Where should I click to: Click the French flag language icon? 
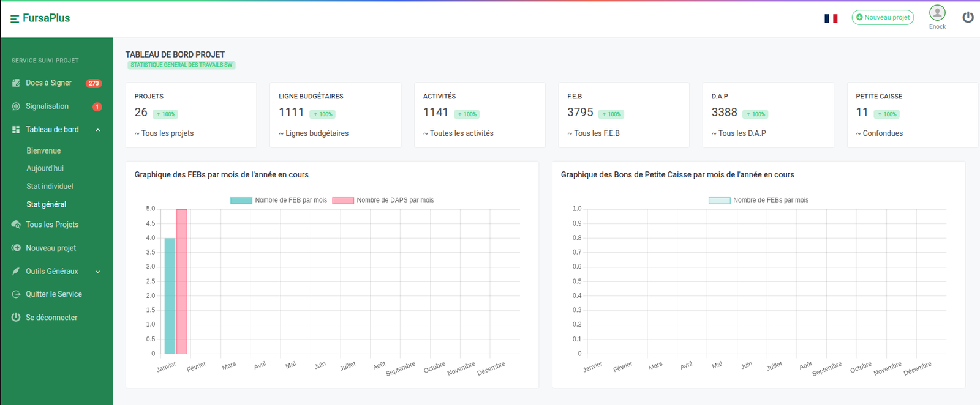pyautogui.click(x=831, y=18)
